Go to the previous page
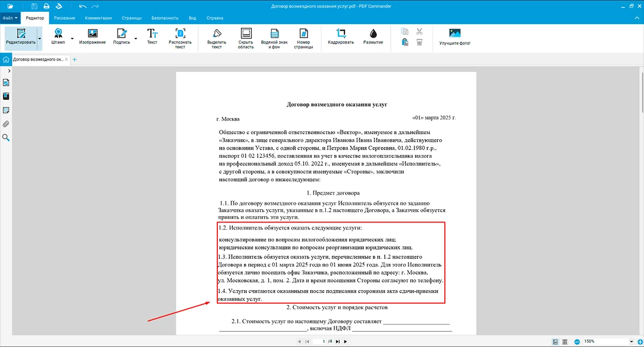The width and height of the screenshot is (644, 347). click(299, 341)
